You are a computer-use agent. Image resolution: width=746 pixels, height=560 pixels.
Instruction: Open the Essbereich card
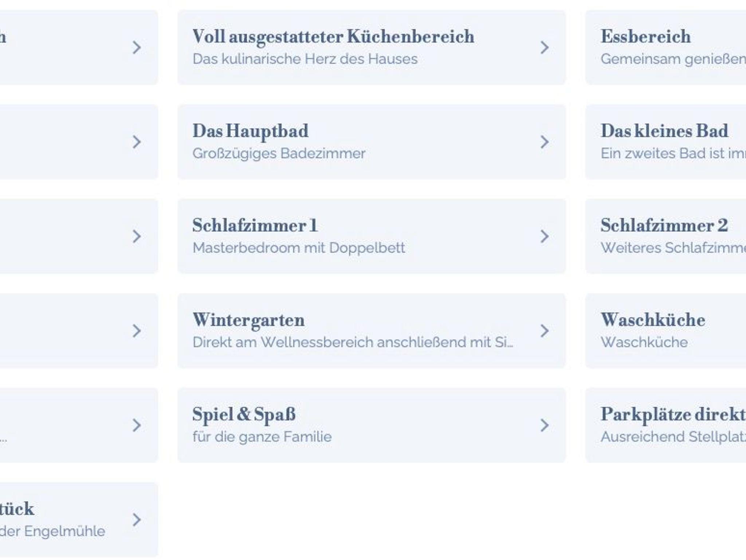click(645, 36)
